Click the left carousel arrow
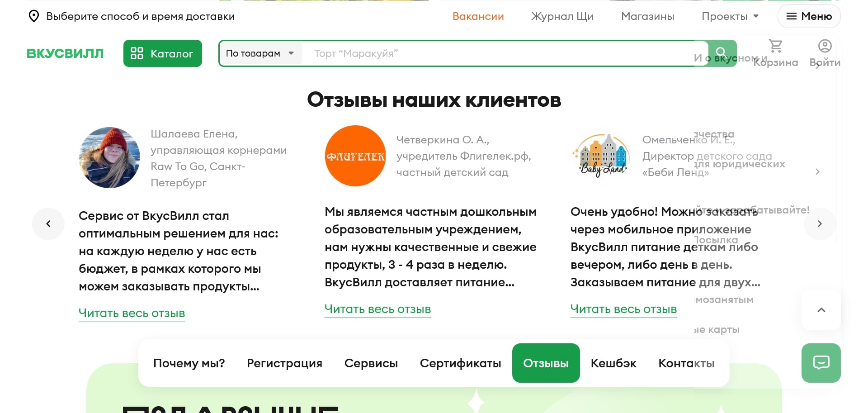 pyautogui.click(x=48, y=223)
